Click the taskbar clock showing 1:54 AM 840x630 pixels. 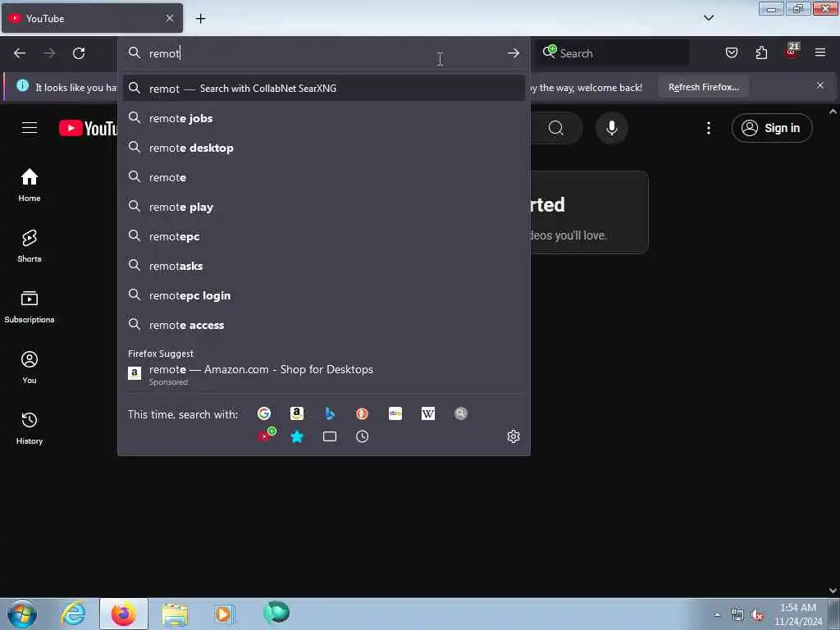tap(797, 614)
